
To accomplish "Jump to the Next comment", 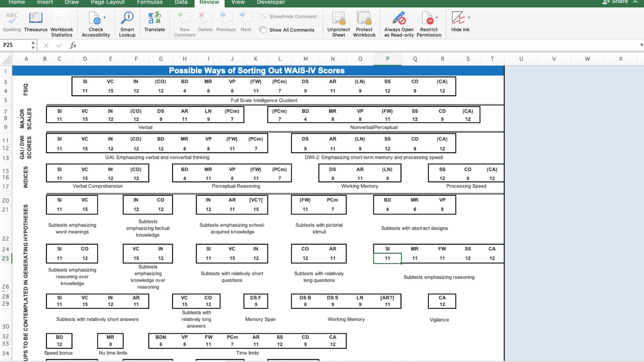I will click(246, 22).
